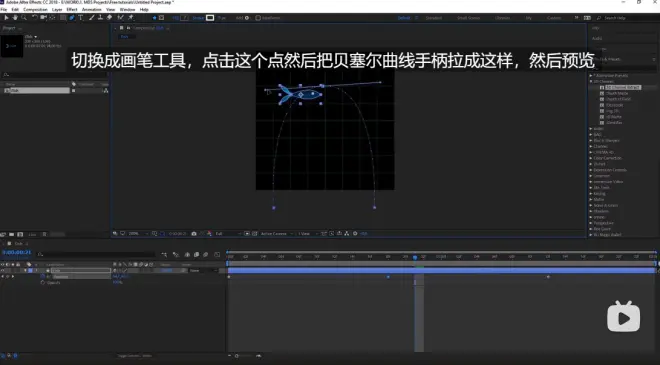
Task: Open the Active Camera dropdown
Action: 277,234
